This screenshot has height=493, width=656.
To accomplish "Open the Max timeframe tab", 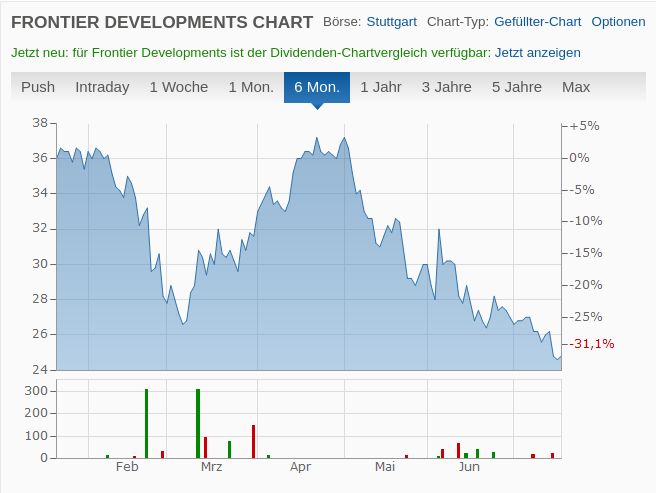I will pos(576,87).
